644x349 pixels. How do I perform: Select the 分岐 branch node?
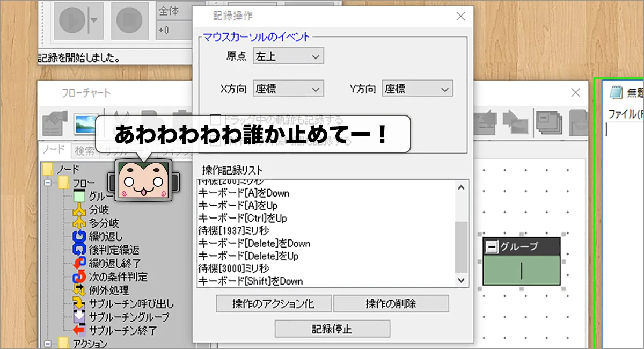[92, 210]
